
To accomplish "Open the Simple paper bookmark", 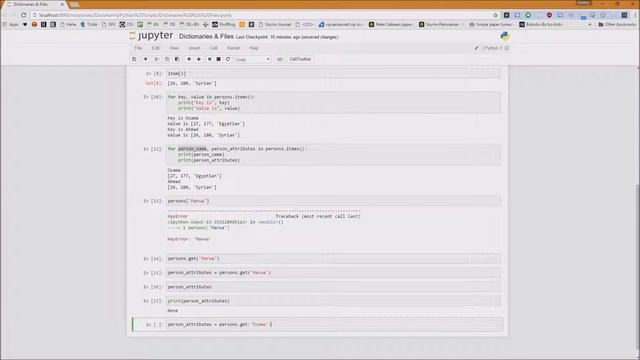I will pos(490,24).
